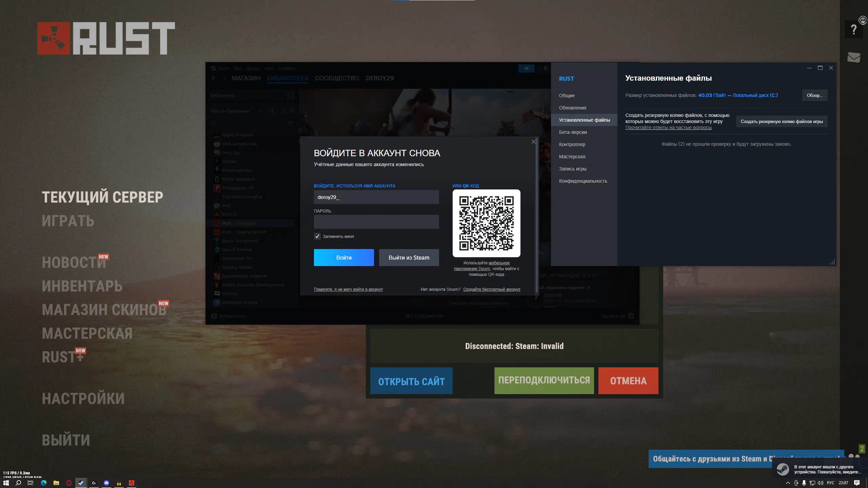This screenshot has width=868, height=488.
Task: Click Создать резервную копию файлов игры button
Action: click(x=782, y=121)
